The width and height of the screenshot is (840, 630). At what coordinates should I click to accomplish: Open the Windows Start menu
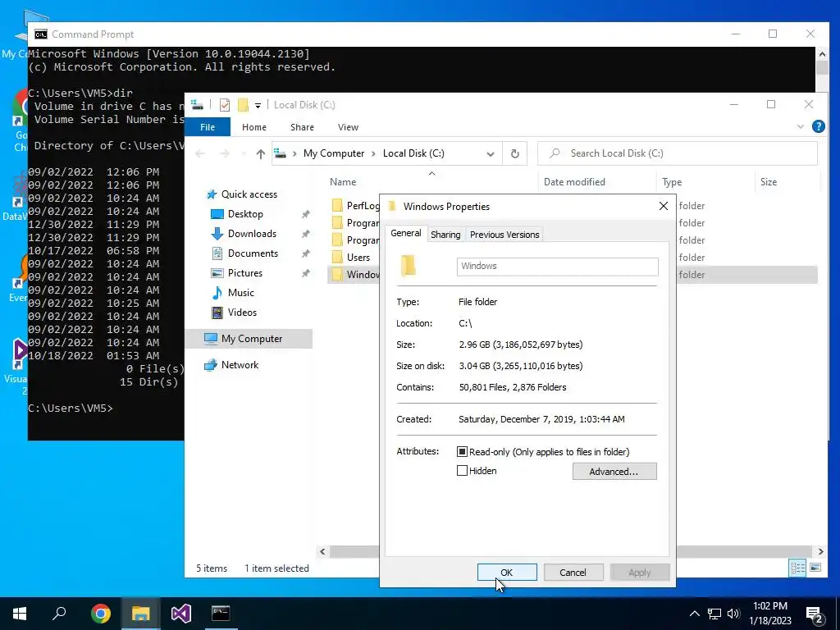point(20,614)
